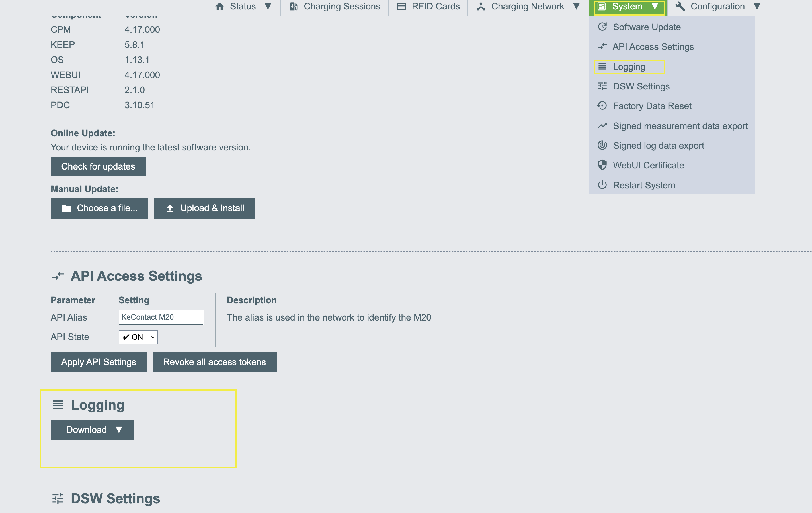Click the Restart System power icon
Screen dimensions: 812x513
[602, 185]
